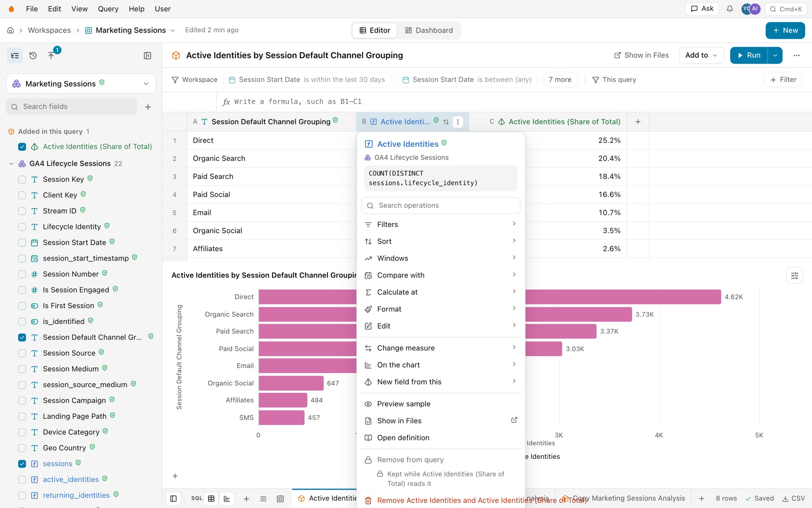
Task: Open the three-dot more options menu near Run
Action: [x=796, y=55]
